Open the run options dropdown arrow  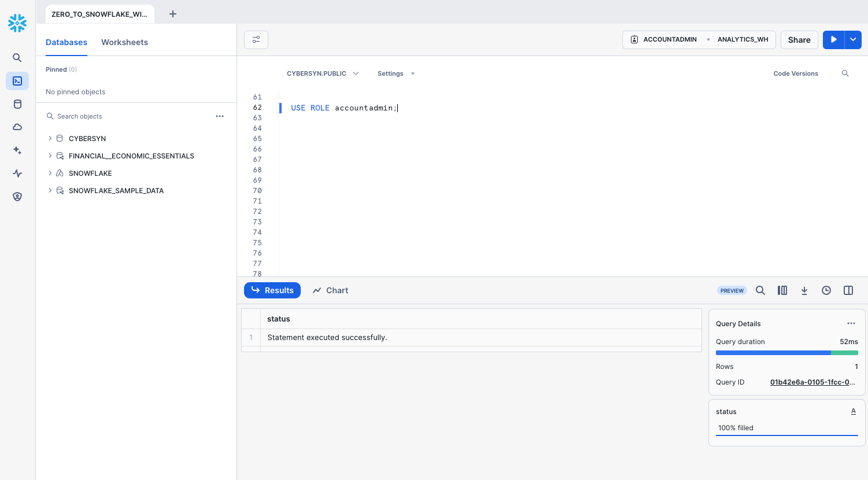click(x=853, y=39)
